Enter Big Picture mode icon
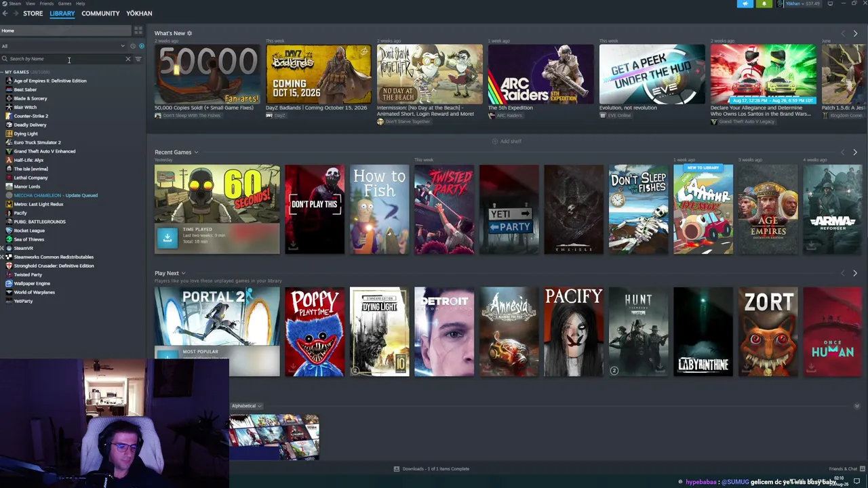Image resolution: width=868 pixels, height=488 pixels. (830, 3)
